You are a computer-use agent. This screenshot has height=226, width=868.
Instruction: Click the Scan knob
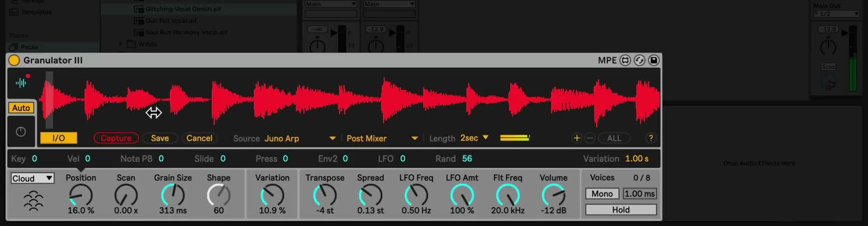[x=126, y=195]
